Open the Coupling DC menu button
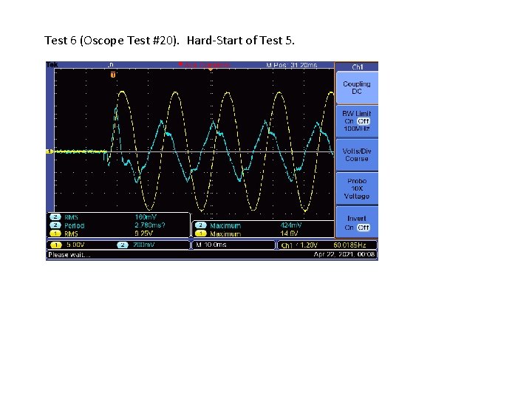This screenshot has width=532, height=399. coord(357,87)
